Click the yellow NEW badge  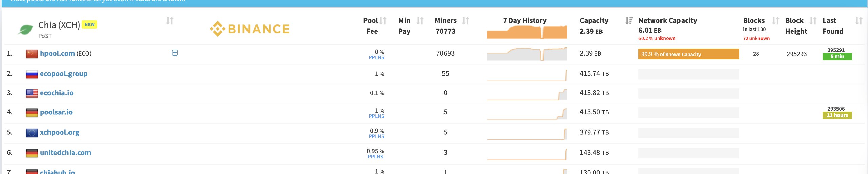pyautogui.click(x=90, y=24)
